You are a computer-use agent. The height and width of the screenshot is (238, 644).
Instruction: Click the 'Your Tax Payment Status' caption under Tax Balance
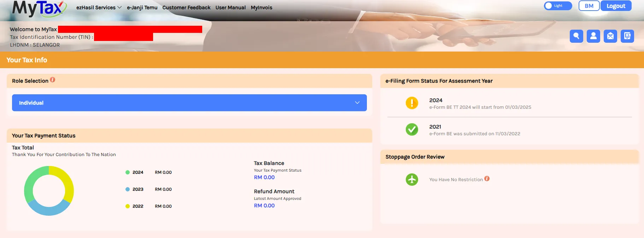point(277,170)
